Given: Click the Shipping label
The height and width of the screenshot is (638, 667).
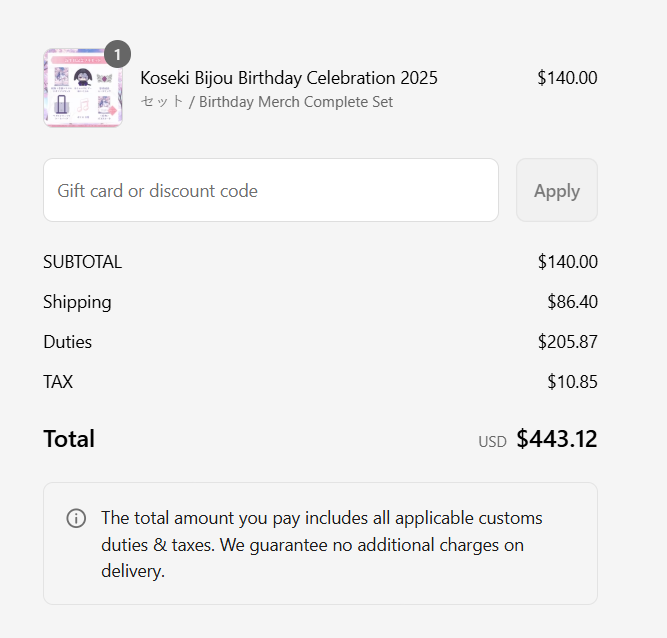Looking at the screenshot, I should pyautogui.click(x=77, y=302).
